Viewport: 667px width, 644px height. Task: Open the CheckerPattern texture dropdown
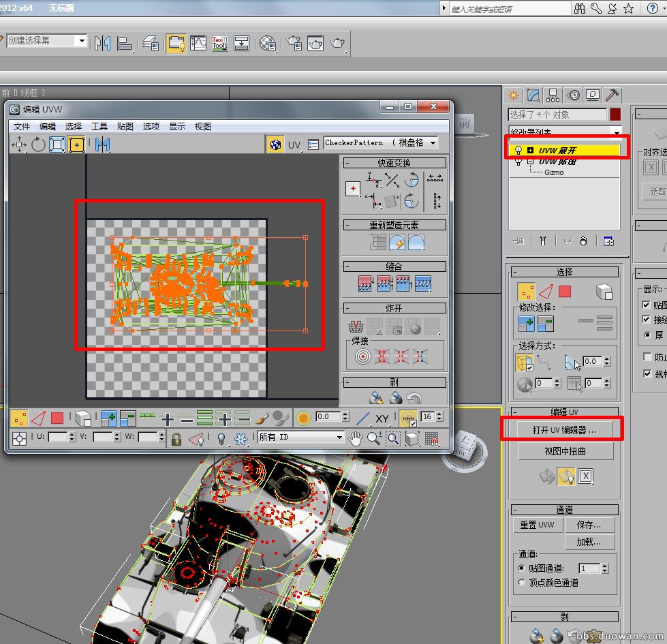[432, 143]
